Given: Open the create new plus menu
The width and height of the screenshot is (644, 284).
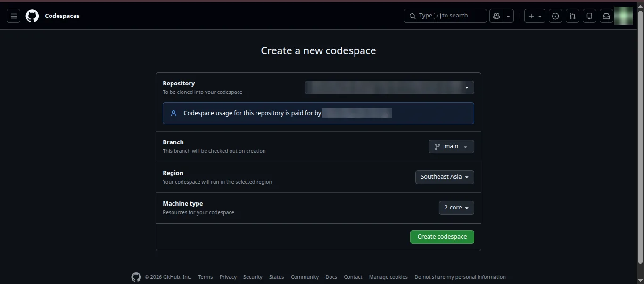Looking at the screenshot, I should tap(535, 16).
